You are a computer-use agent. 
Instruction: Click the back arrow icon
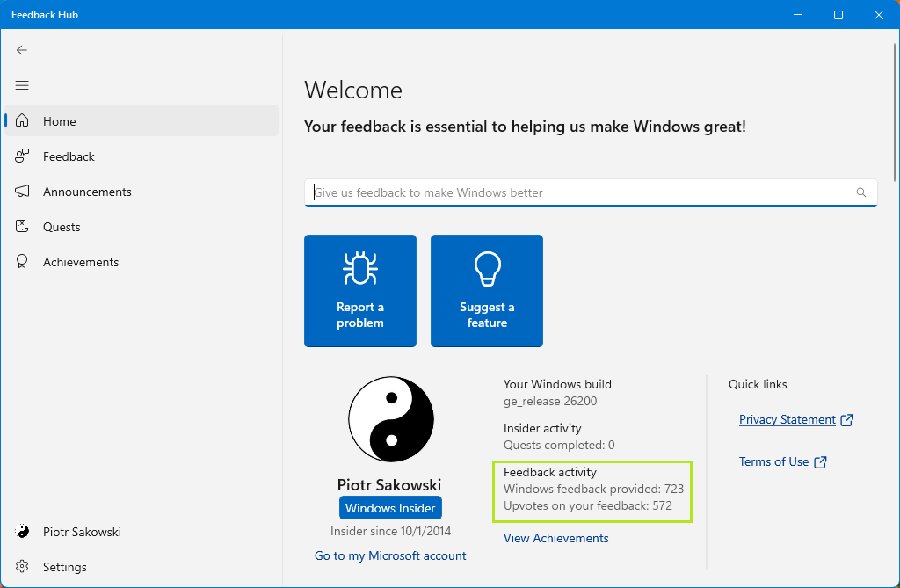pos(22,50)
